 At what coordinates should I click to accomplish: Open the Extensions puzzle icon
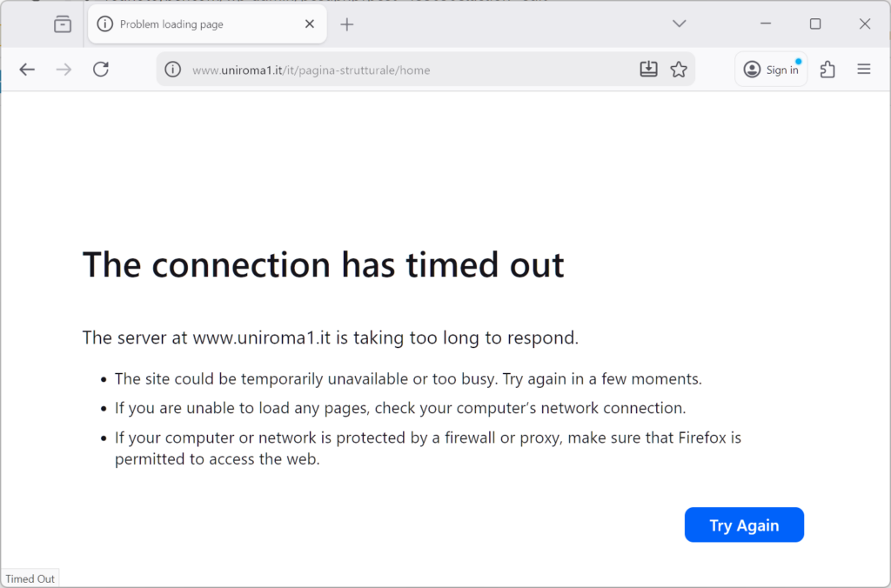click(827, 70)
